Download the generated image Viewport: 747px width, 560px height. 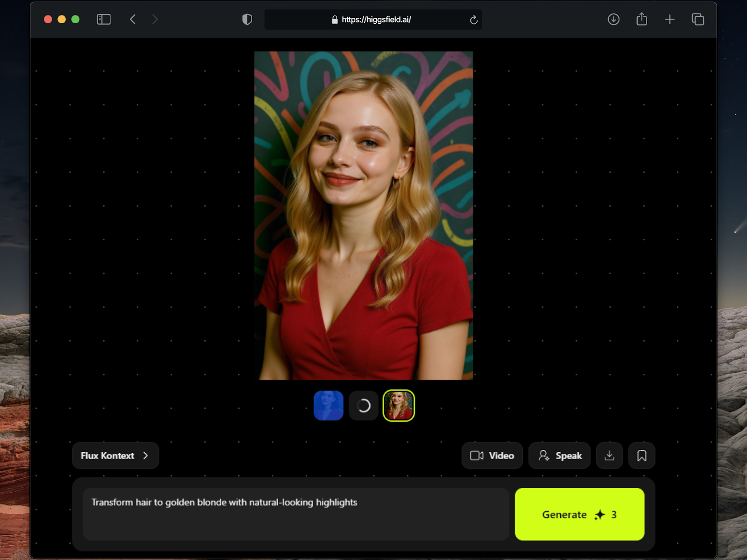(x=609, y=455)
